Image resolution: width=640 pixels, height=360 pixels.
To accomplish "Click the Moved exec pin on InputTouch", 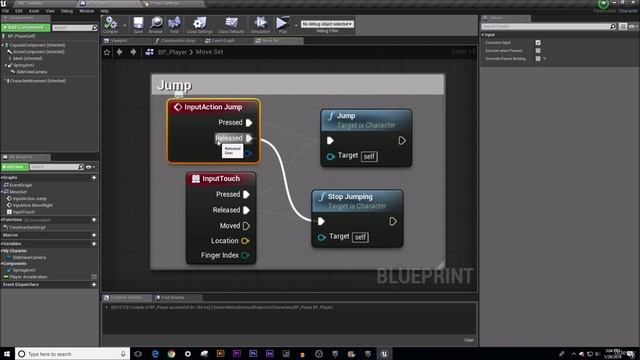I will [247, 226].
